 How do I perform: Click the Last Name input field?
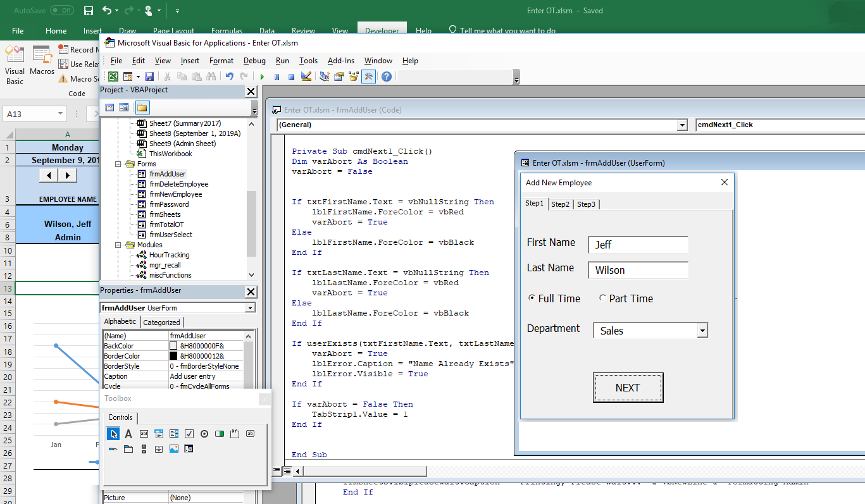click(x=638, y=270)
